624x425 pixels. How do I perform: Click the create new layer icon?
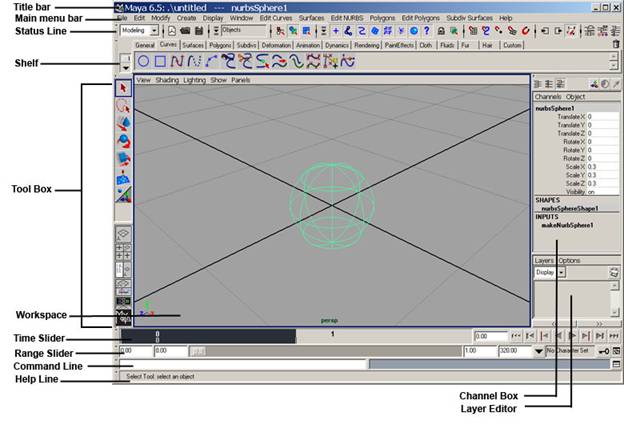[x=613, y=272]
